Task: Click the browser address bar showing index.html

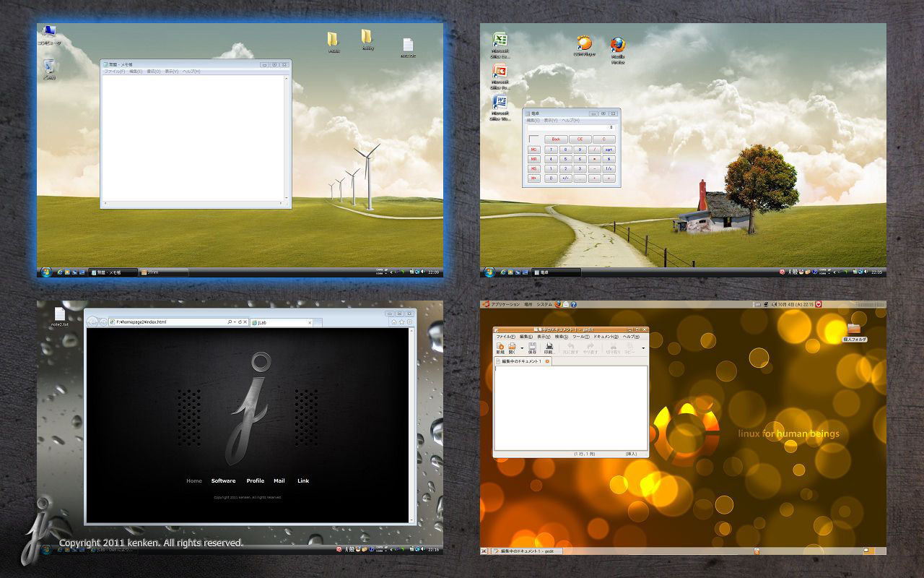Action: pos(170,322)
